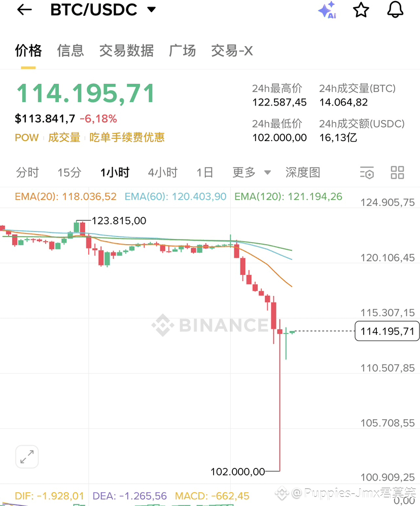Expand chart to fullscreen with arrows icon

point(27,457)
